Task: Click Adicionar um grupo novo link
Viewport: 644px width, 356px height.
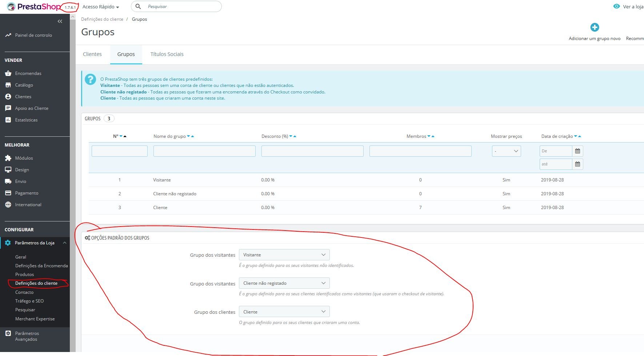Action: (x=595, y=39)
